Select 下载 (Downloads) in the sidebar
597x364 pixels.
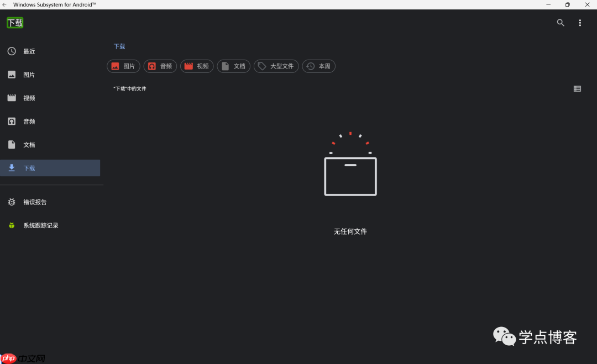28,167
